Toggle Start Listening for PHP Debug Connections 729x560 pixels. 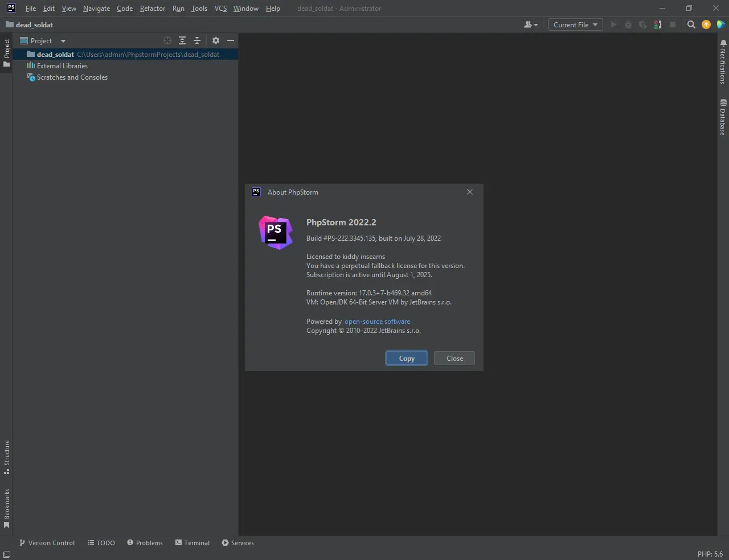click(x=658, y=25)
